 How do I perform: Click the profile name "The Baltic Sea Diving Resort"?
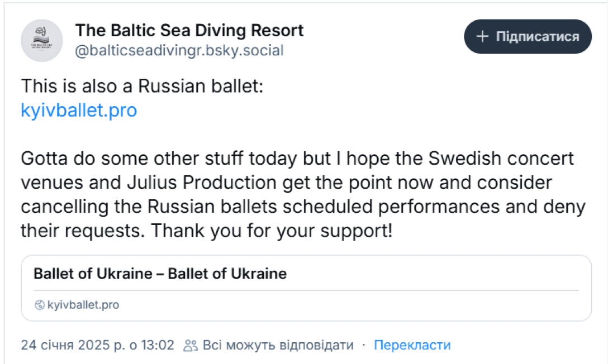(x=189, y=30)
